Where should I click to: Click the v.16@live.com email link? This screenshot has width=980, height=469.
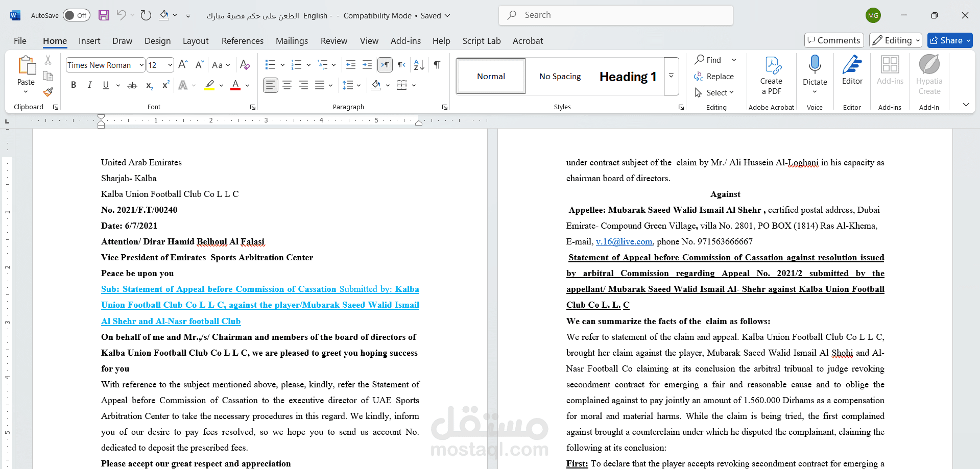tap(624, 241)
